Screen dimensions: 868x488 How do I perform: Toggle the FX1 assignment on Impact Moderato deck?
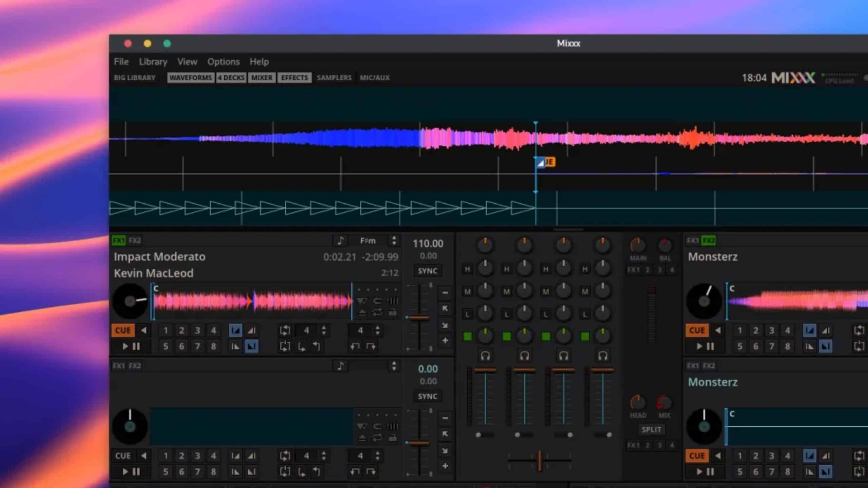118,240
